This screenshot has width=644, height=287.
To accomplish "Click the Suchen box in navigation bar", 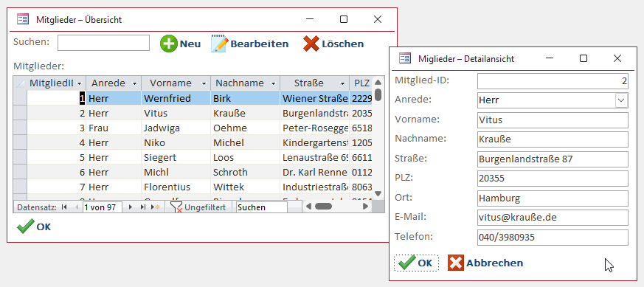I will [262, 207].
